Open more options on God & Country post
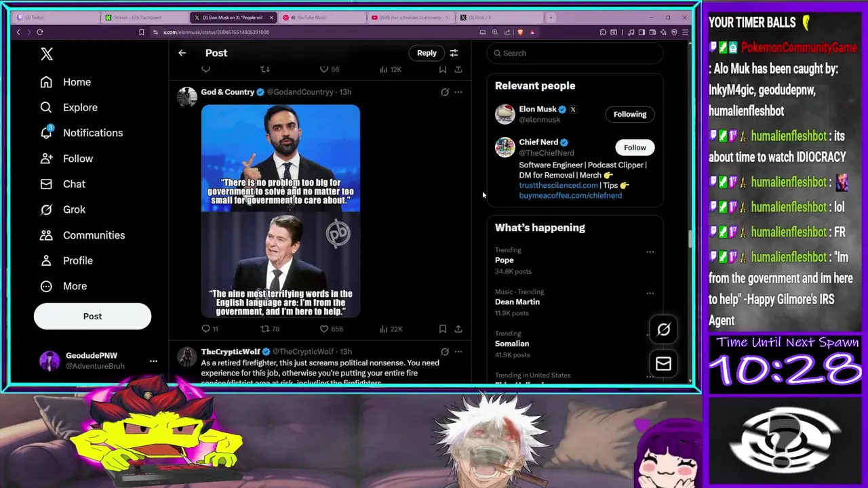Image resolution: width=868 pixels, height=488 pixels. (458, 92)
